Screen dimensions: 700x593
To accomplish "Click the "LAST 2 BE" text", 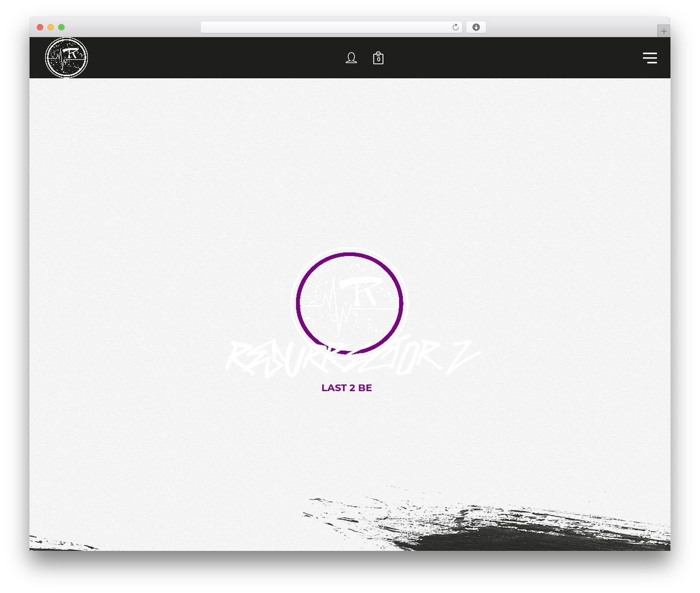I will (x=347, y=388).
